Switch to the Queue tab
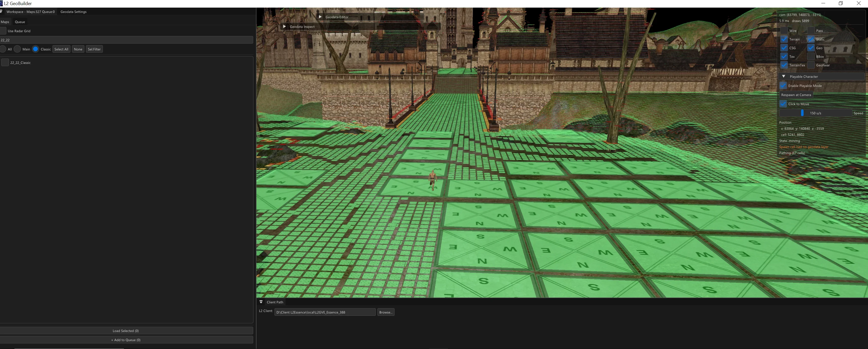 click(20, 22)
